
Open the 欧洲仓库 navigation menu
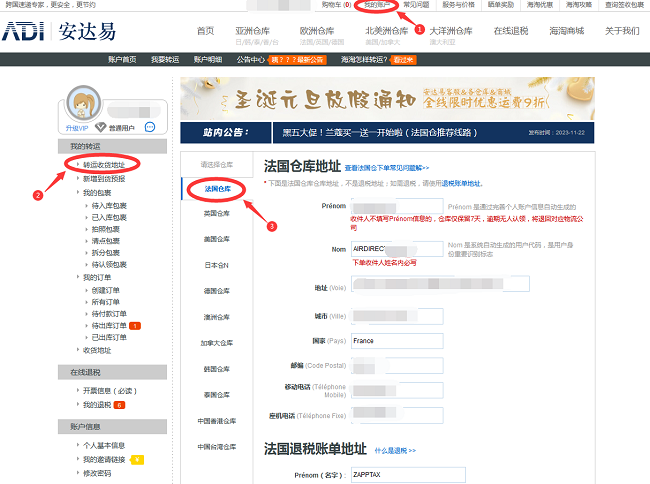click(320, 31)
